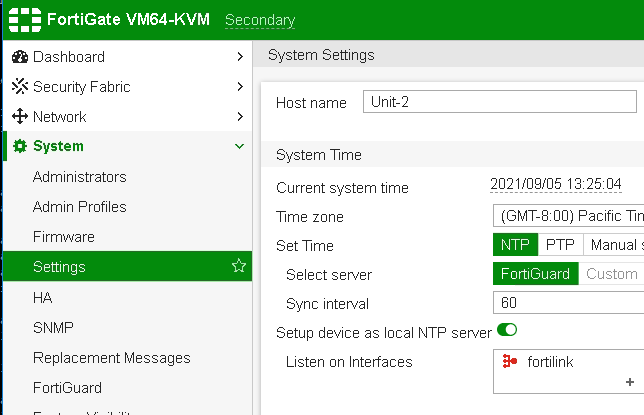Select NTP as the Set Time mode

point(515,245)
